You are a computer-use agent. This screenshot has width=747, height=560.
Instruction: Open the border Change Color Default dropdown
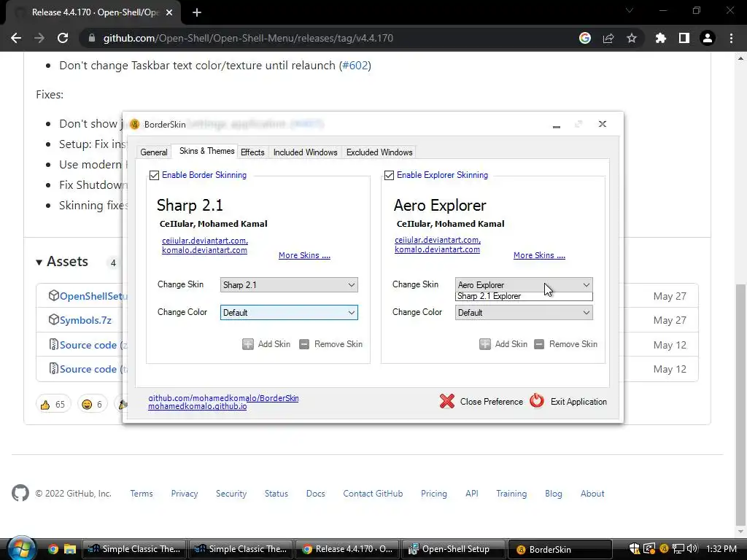tap(289, 312)
